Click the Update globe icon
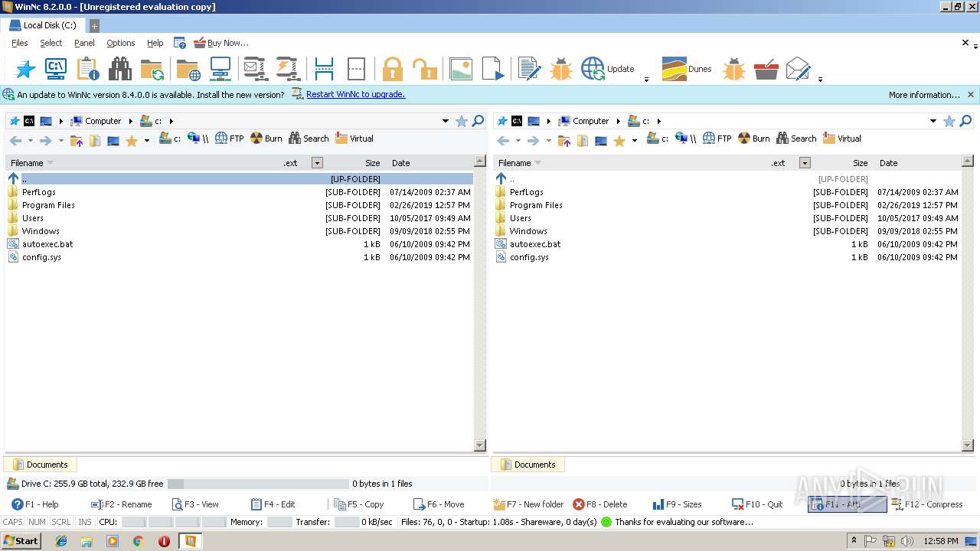This screenshot has height=551, width=980. pos(593,69)
